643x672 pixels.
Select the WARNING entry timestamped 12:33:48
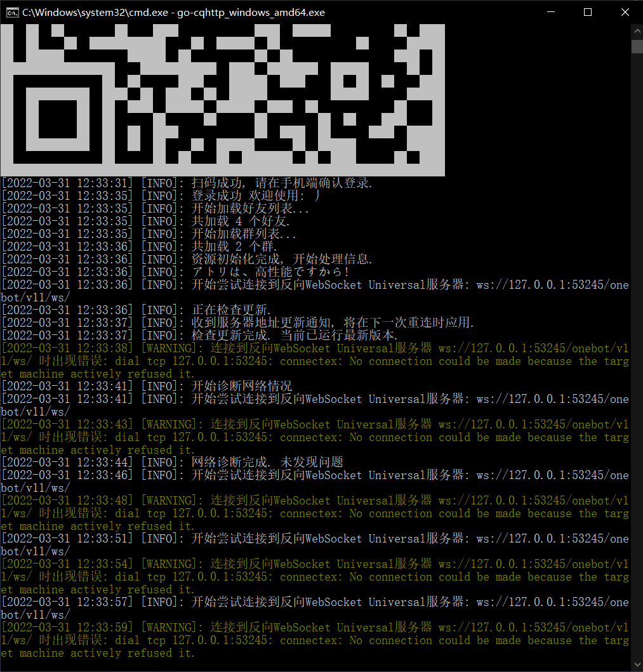click(x=315, y=513)
